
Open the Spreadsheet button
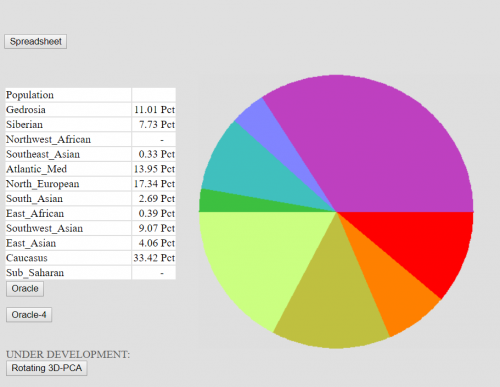35,42
